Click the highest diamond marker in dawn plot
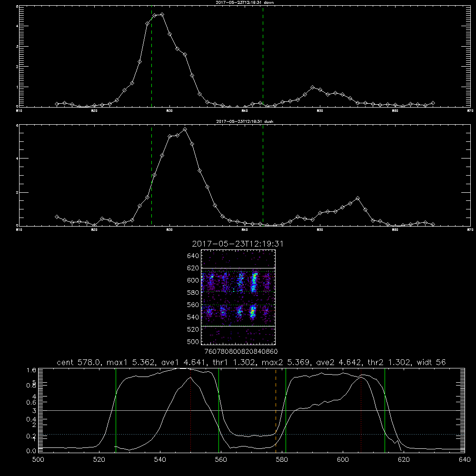Screen dimensions: 476x476 (162, 15)
